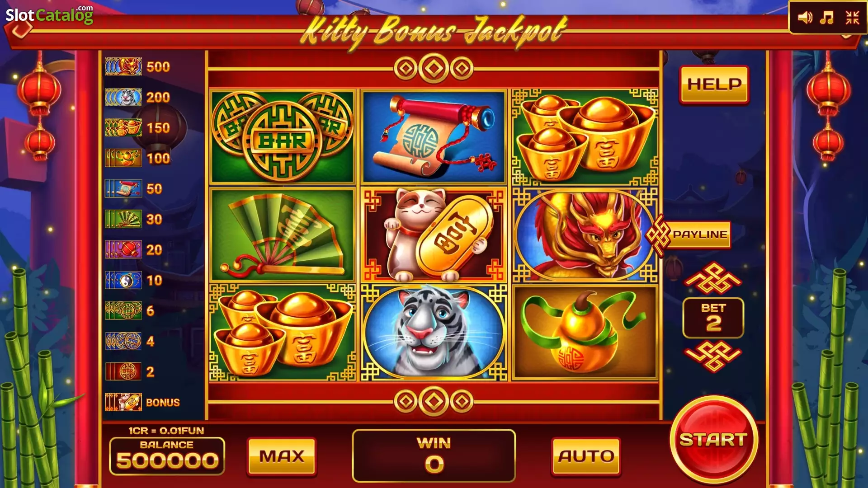This screenshot has height=488, width=868.
Task: Click the PAYLINE indicator tag
Action: tap(689, 235)
